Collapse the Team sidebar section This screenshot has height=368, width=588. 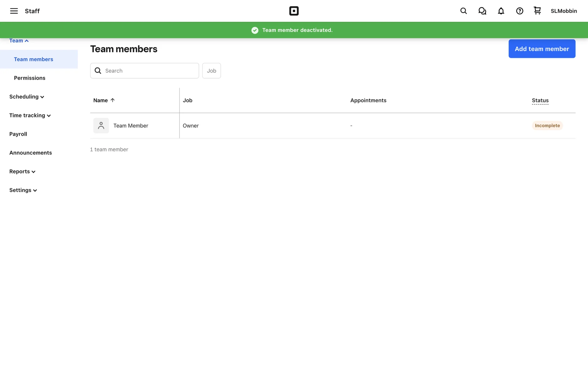click(19, 41)
